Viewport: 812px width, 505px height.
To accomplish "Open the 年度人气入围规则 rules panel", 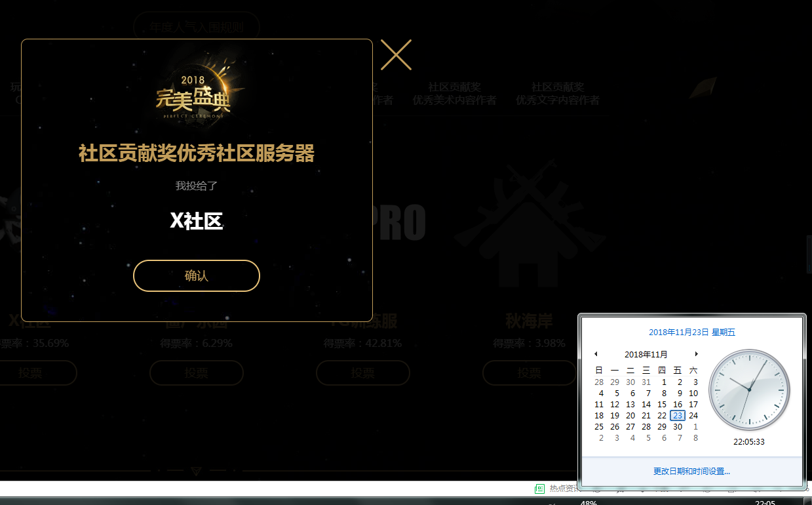I will click(197, 27).
